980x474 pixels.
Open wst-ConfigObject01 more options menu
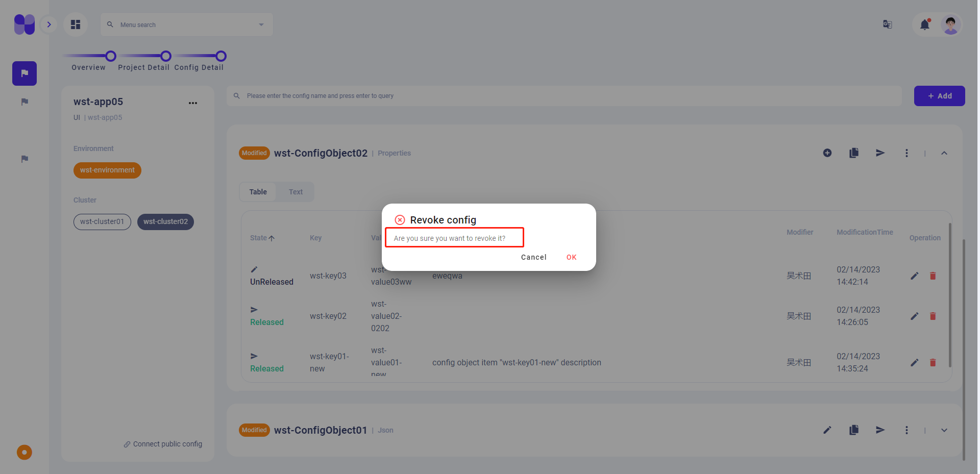907,430
